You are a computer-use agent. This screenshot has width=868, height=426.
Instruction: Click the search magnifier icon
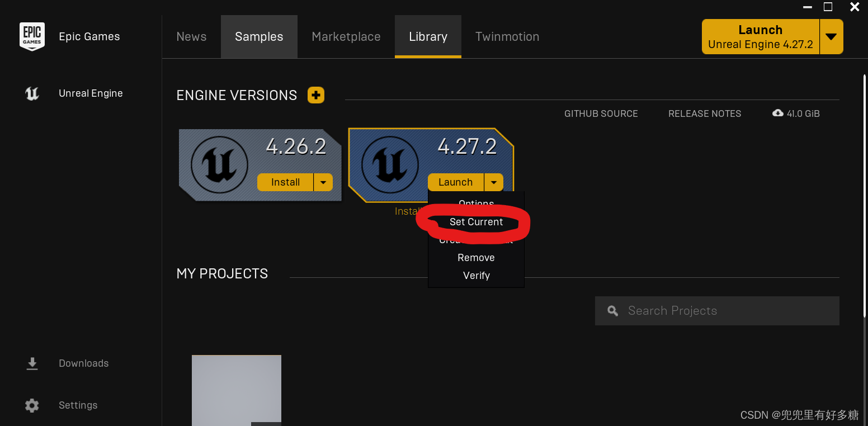coord(613,311)
